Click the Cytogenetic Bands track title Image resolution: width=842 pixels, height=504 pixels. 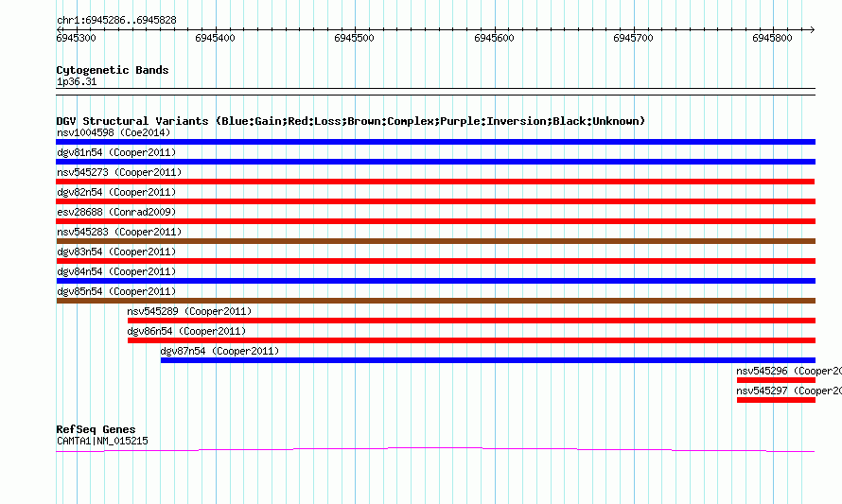[113, 70]
